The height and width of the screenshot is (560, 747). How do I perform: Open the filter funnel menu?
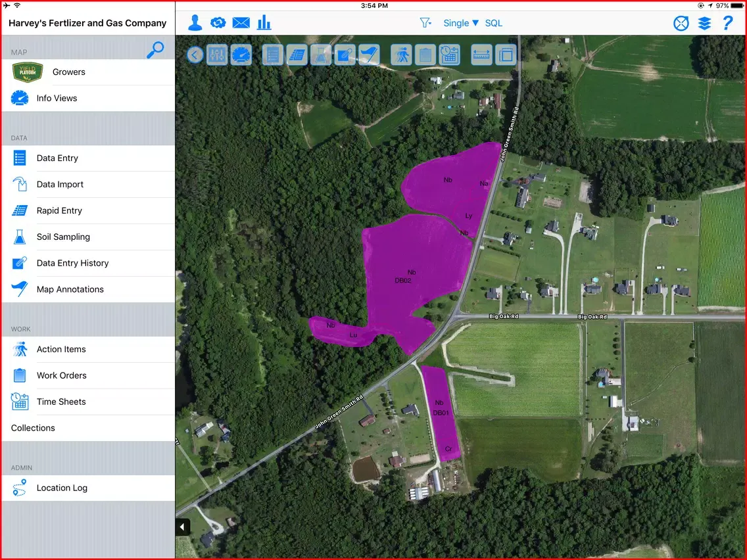click(425, 23)
